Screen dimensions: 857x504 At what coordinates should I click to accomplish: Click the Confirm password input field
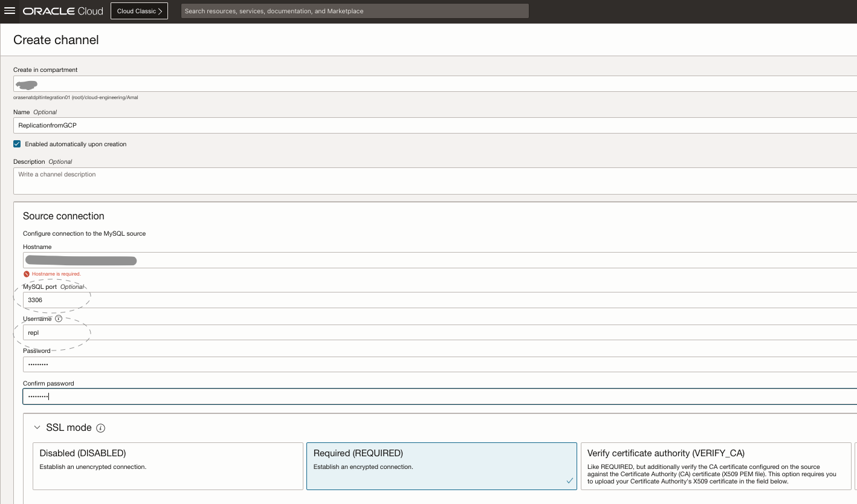point(440,396)
